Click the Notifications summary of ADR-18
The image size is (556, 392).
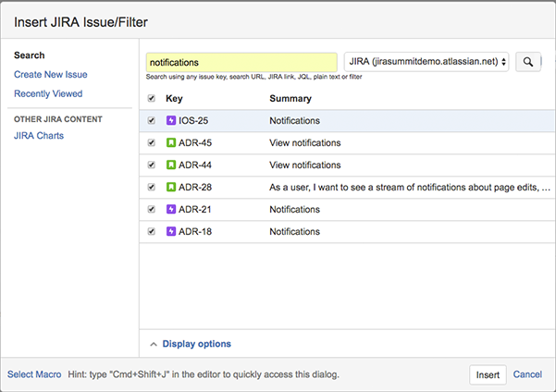tap(295, 231)
